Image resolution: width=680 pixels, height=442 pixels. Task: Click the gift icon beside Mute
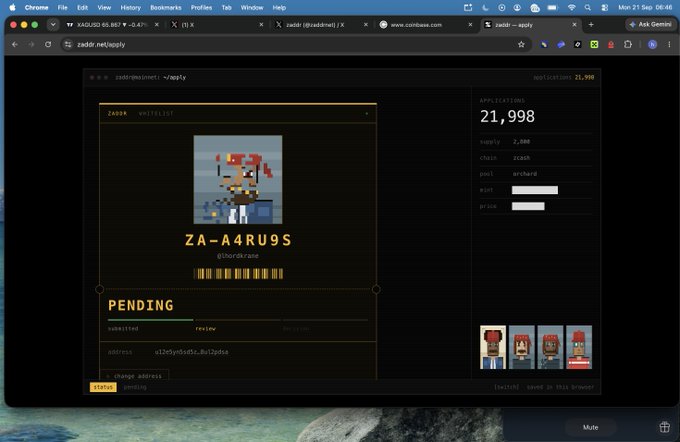(x=664, y=427)
